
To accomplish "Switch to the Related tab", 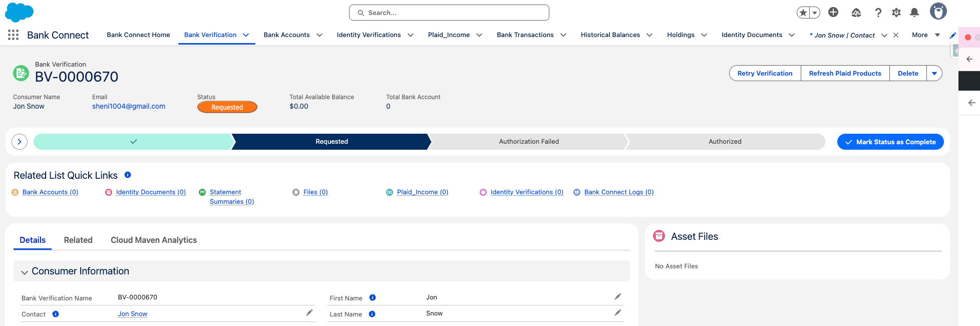I will tap(78, 240).
